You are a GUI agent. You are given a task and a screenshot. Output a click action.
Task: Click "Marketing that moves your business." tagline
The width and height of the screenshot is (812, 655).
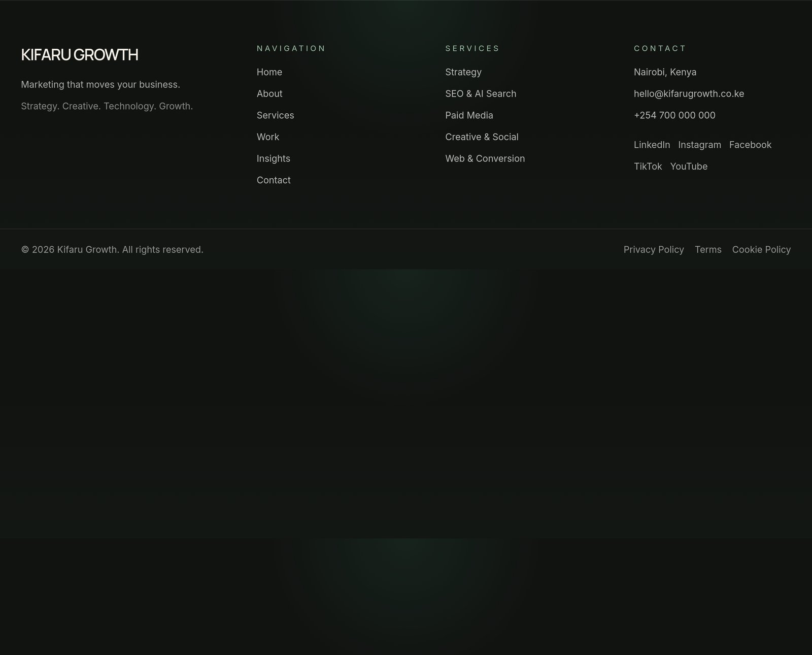point(100,84)
